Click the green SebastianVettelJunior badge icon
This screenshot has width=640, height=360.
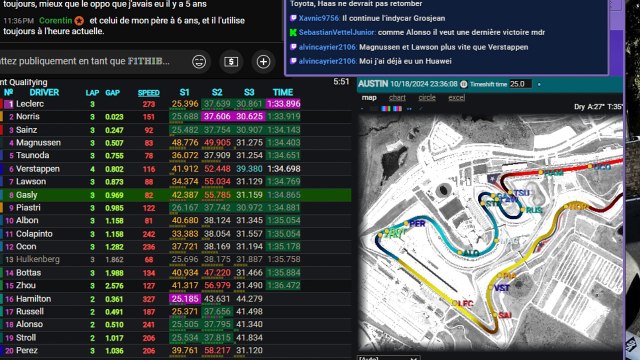293,32
